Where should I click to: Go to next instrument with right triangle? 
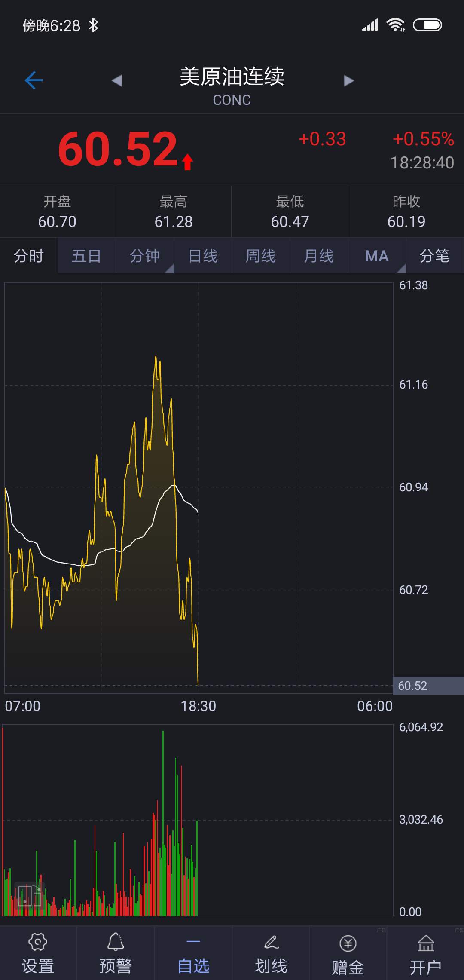[349, 80]
